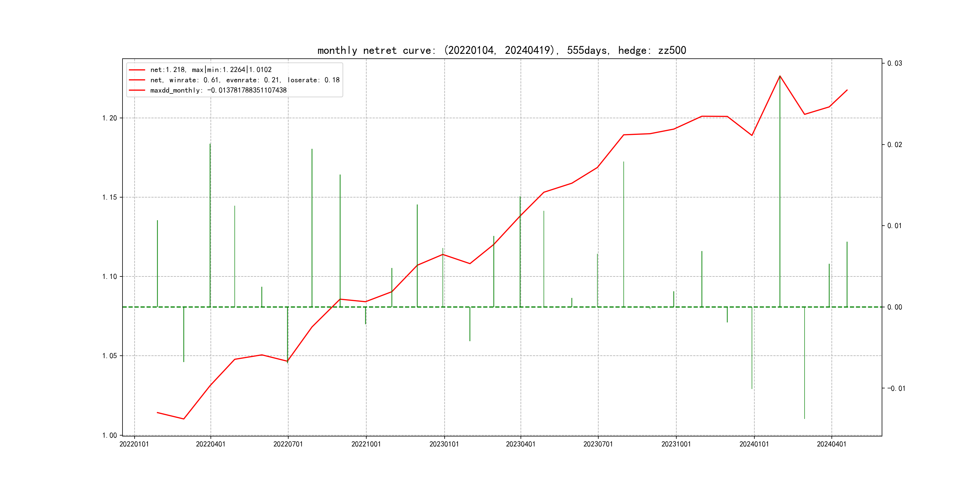Image resolution: width=980 pixels, height=490 pixels.
Task: Click the 1.05 left axis label
Action: (109, 356)
